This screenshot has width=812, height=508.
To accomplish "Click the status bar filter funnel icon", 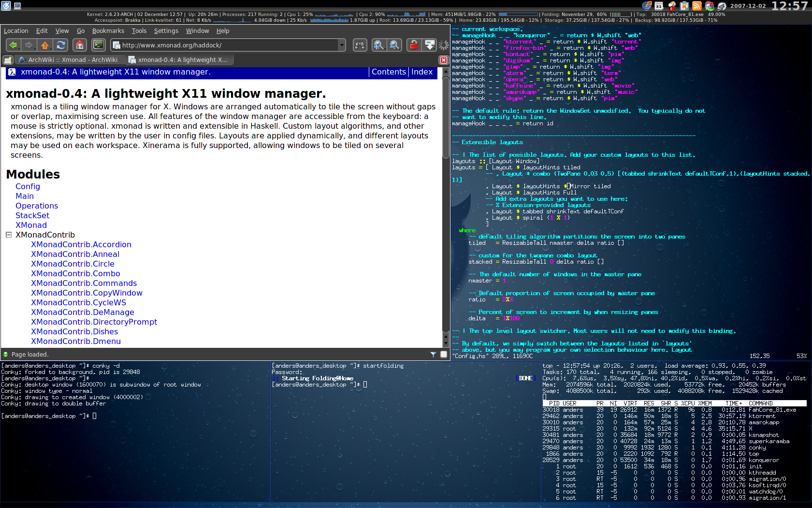I will pos(433,355).
